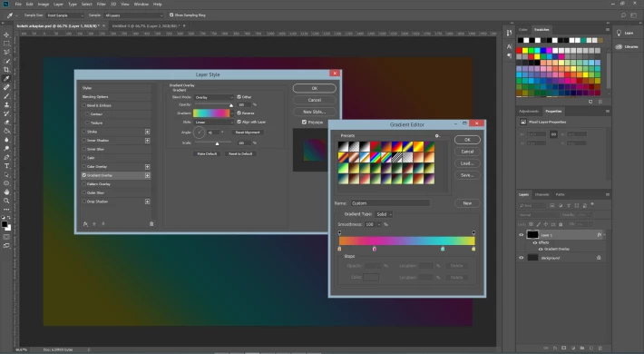
Task: Open the Blend Mode Overlay dropdown
Action: (213, 97)
